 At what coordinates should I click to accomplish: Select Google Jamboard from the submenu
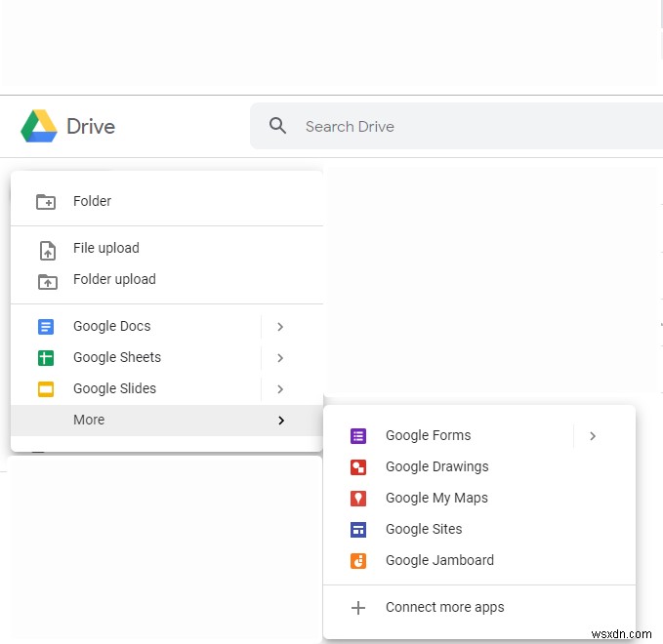tap(479, 561)
